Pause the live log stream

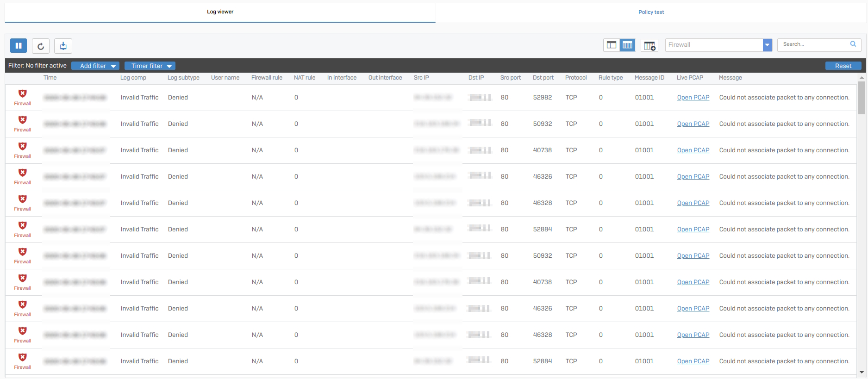click(19, 46)
